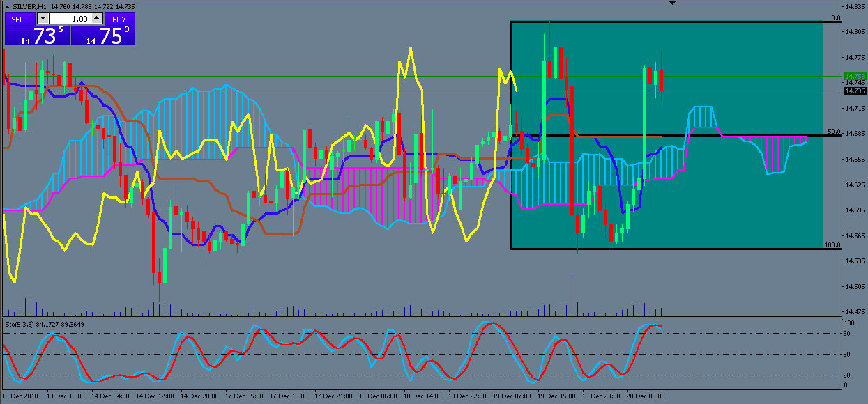Click the SELL button
The height and width of the screenshot is (404, 868).
click(20, 20)
